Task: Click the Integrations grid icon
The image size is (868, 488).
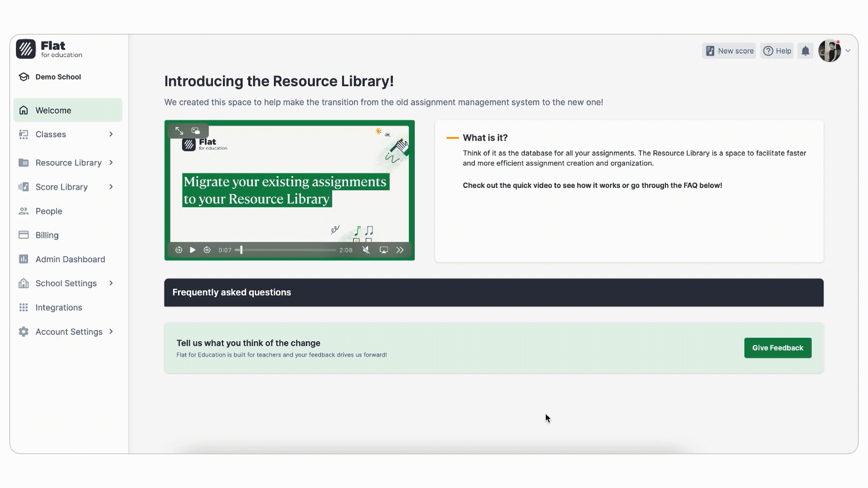Action: [24, 308]
